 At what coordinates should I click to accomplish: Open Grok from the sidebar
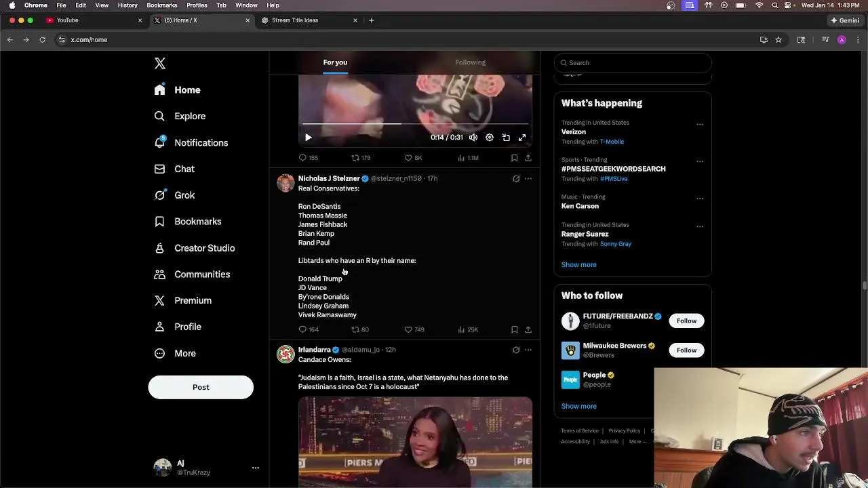click(x=174, y=195)
